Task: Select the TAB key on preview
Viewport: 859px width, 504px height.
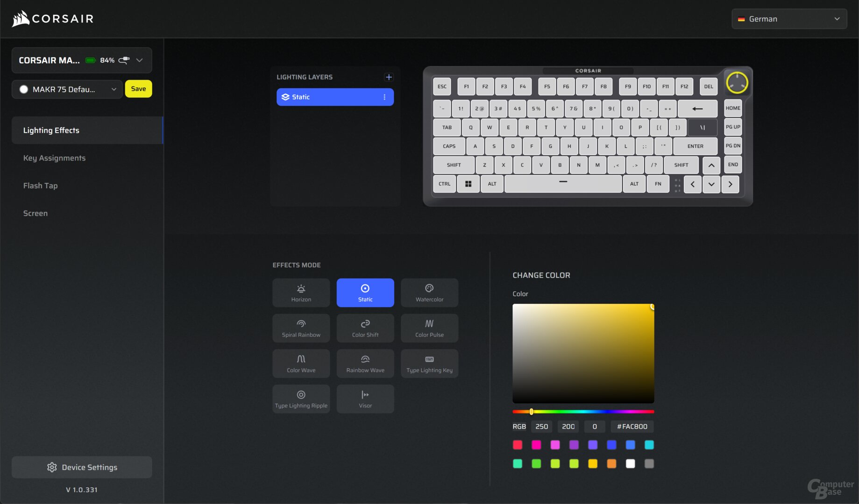Action: [447, 127]
